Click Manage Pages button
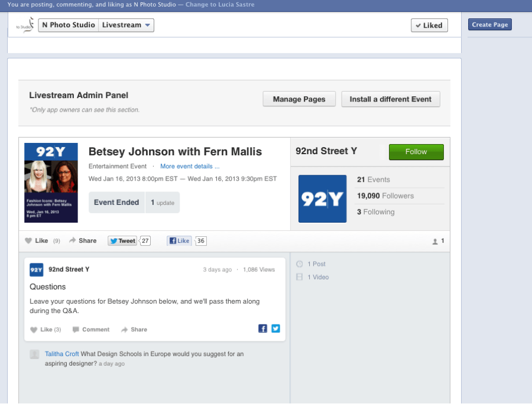Image resolution: width=532 pixels, height=404 pixels. pyautogui.click(x=299, y=99)
